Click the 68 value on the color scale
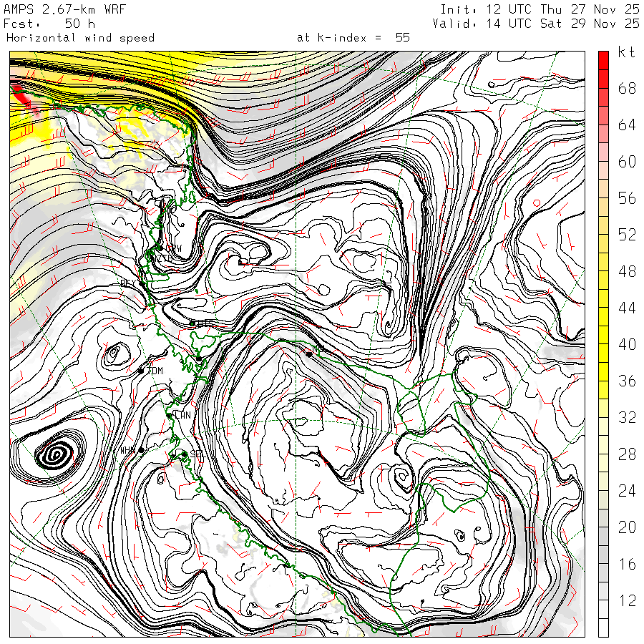Screen dimensions: 644x644 pos(627,88)
